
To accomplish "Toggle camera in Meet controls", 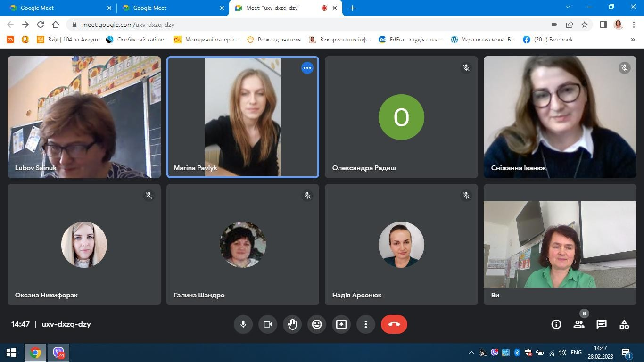I will (x=268, y=324).
